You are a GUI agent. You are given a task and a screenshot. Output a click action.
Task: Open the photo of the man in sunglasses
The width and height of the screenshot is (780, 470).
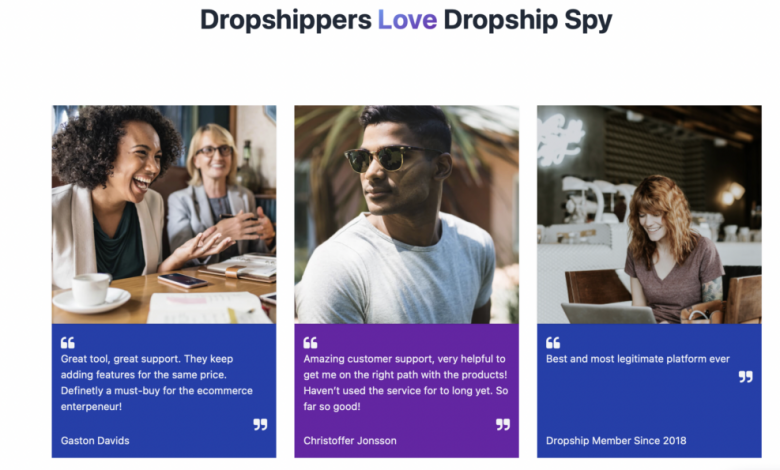tap(406, 214)
